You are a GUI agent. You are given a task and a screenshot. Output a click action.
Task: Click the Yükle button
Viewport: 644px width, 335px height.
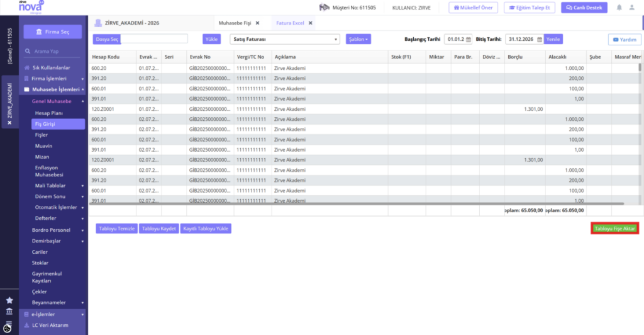[211, 39]
